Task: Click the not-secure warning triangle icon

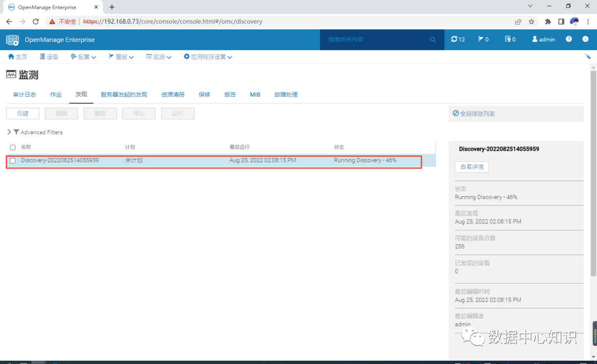Action: (52, 22)
